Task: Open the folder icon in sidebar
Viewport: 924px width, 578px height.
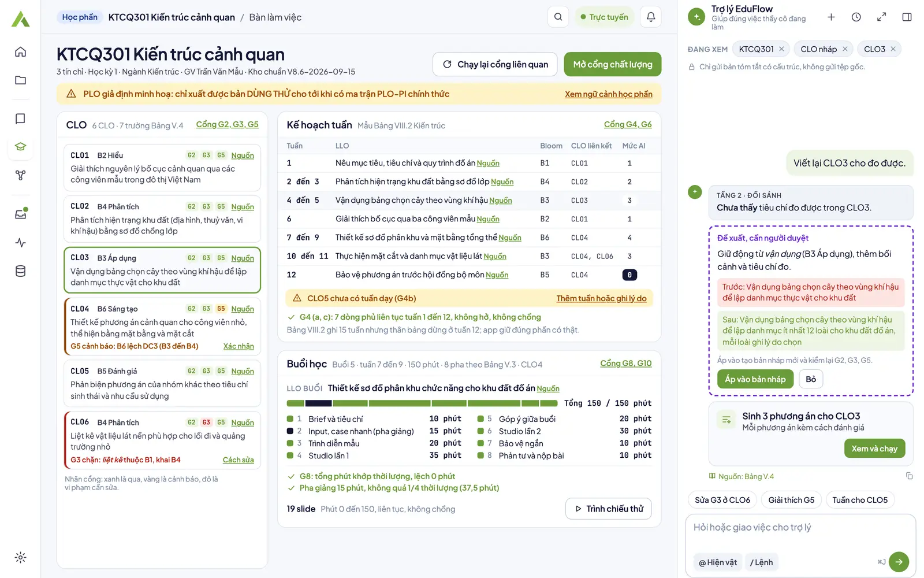Action: [x=20, y=80]
